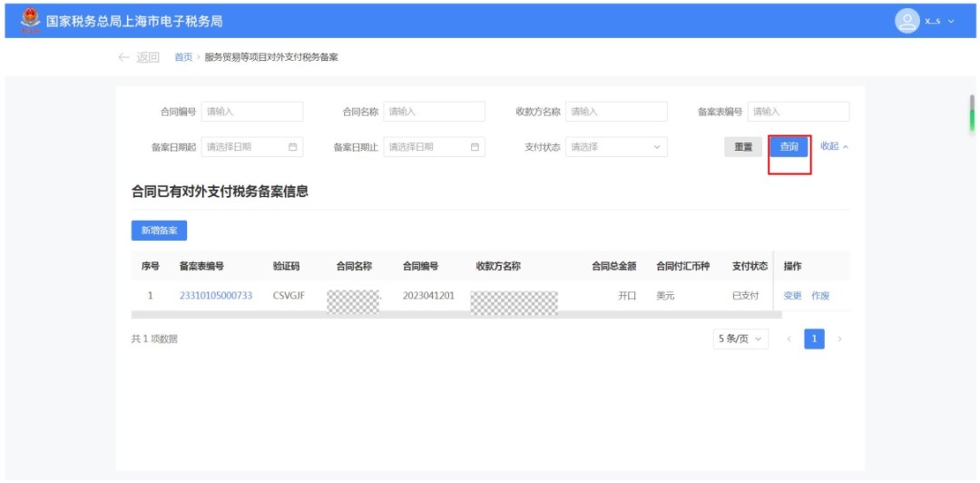Screen dimensions: 980x483
Task: Click the page vertical scrollbar thumb
Action: (972, 113)
